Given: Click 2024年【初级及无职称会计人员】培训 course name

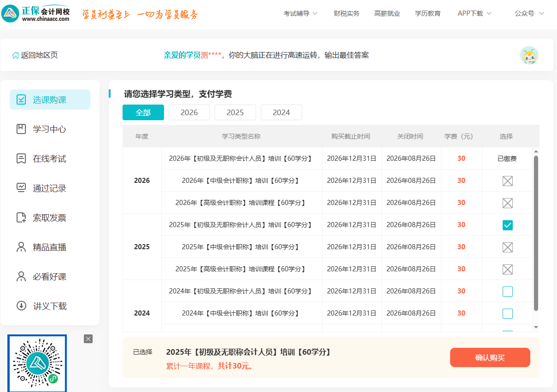Looking at the screenshot, I should click(241, 291).
